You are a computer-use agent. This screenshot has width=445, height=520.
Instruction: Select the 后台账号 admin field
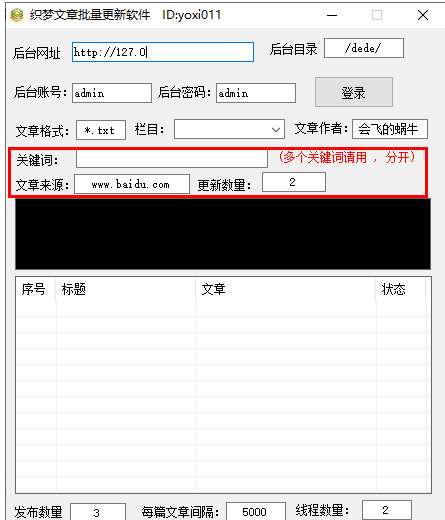click(112, 93)
